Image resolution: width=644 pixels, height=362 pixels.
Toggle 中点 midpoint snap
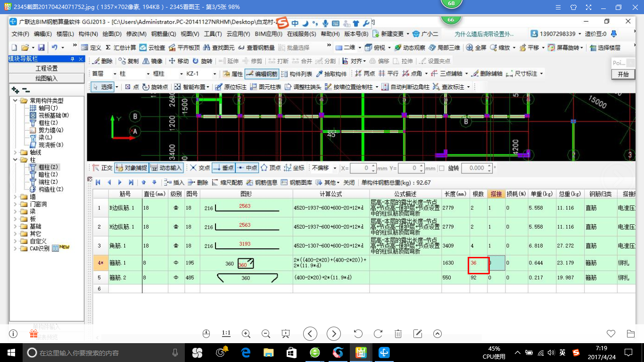coord(247,168)
